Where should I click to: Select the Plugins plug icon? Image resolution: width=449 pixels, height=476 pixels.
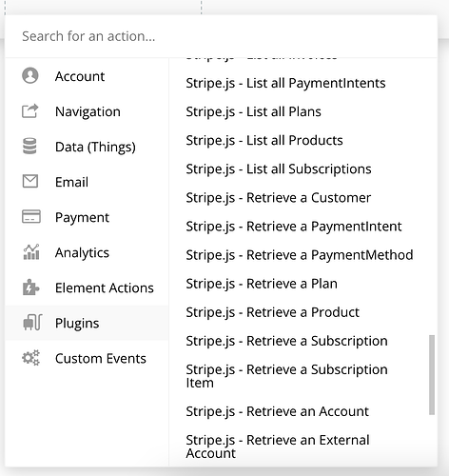(32, 323)
